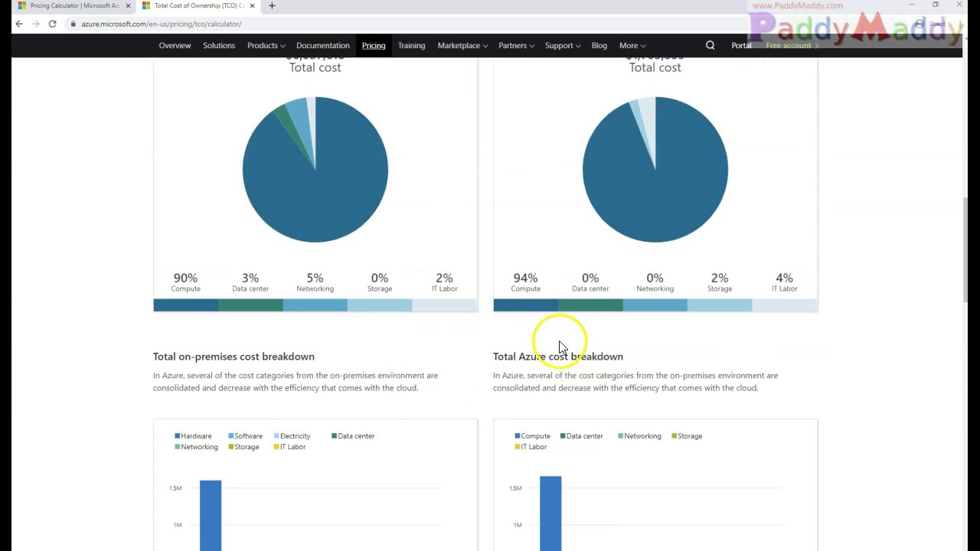Expand the Marketplace dropdown menu

pyautogui.click(x=462, y=45)
